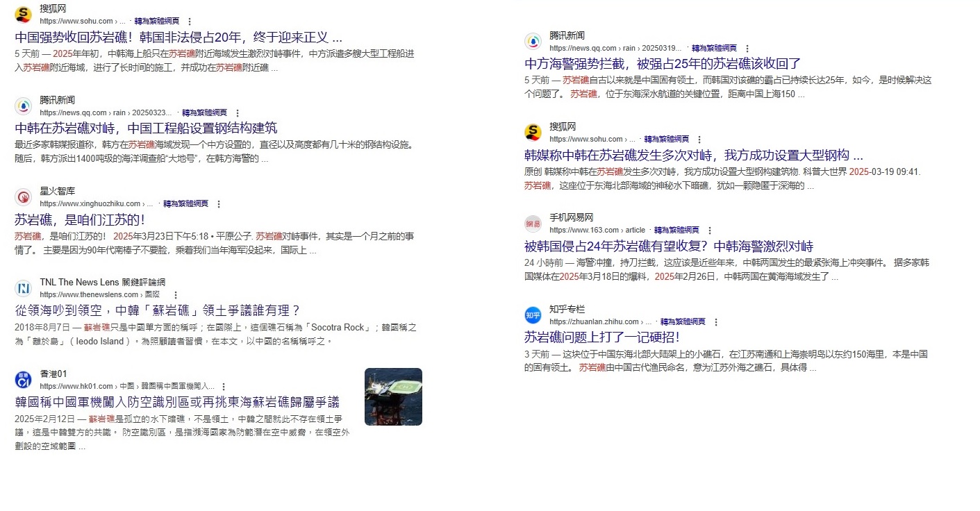Open the three-dot menu for 中韩在苏岩礁对峙 result
Screen dimensions: 980x511
point(237,112)
